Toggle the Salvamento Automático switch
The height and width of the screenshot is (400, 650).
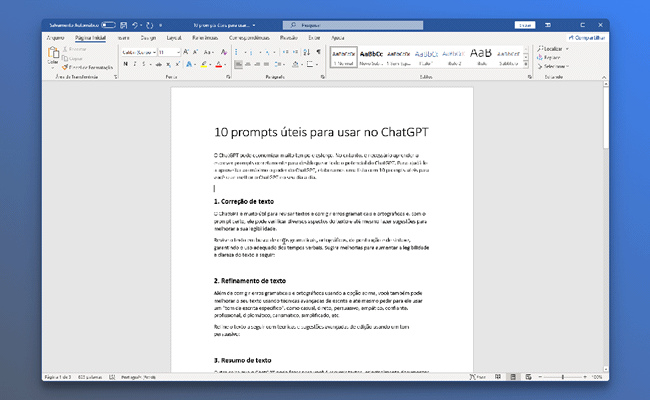[x=108, y=25]
